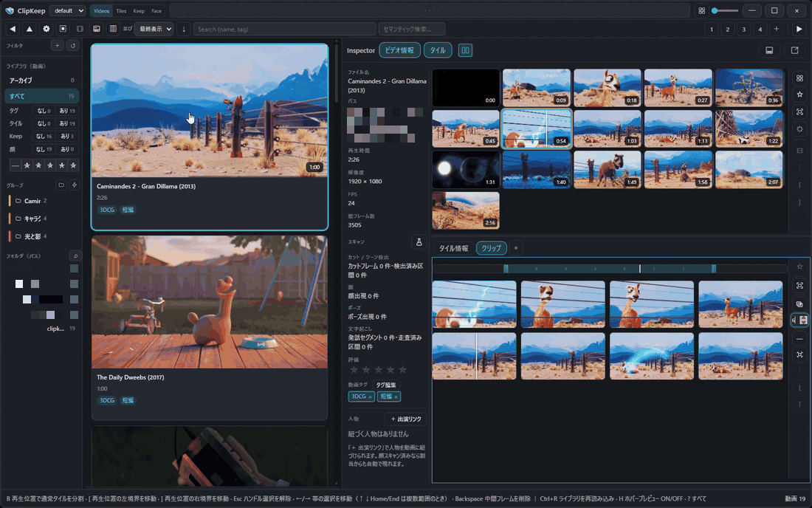Click the タグ編集 button
This screenshot has height=508, width=812.
386,385
